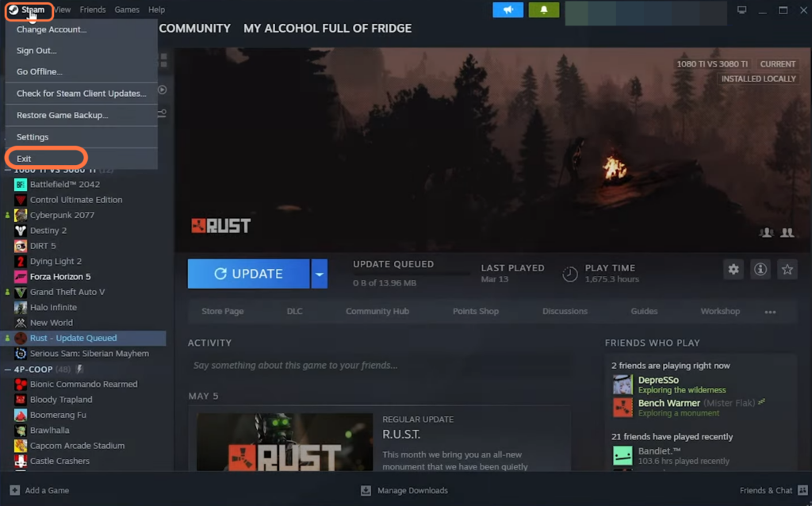Click the New World game icon

(20, 323)
